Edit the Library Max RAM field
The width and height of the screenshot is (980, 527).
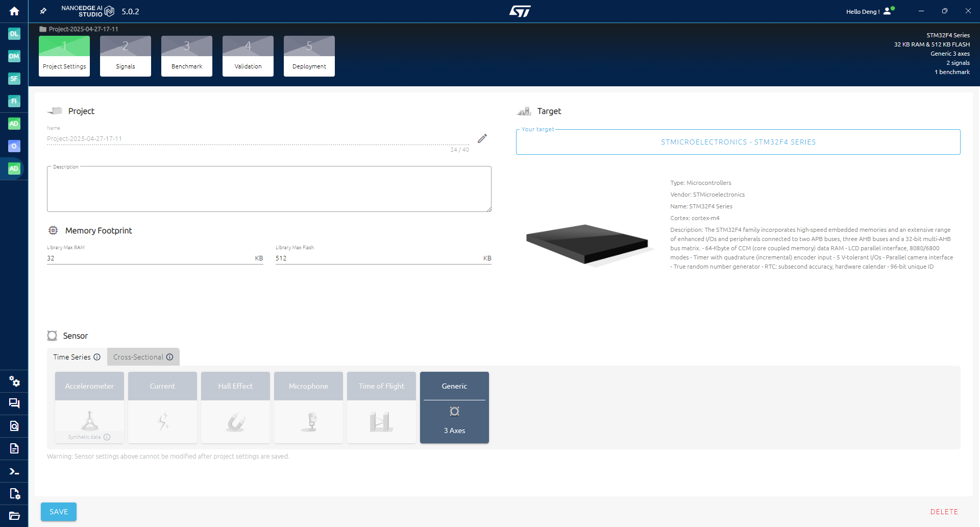click(x=155, y=258)
